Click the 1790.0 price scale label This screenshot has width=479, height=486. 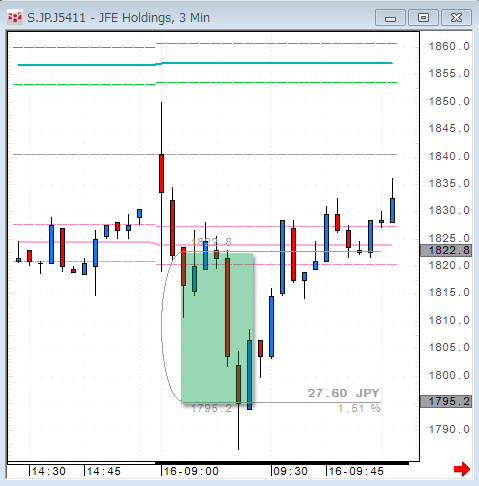coord(449,429)
